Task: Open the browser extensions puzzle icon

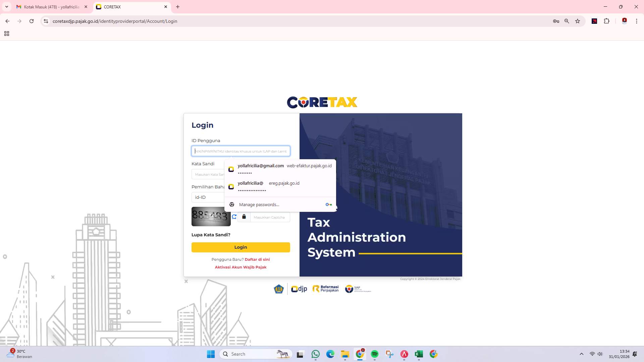Action: [607, 21]
